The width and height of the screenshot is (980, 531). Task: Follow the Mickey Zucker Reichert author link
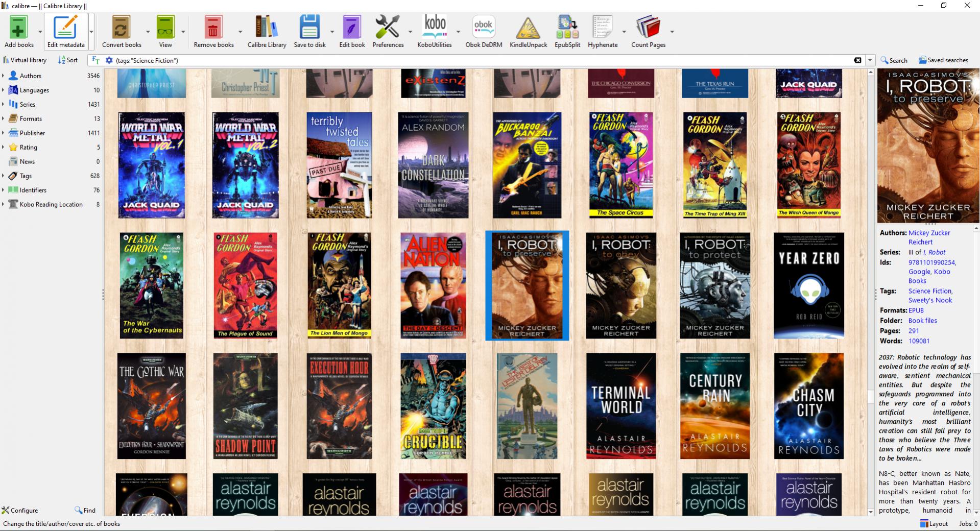tap(929, 233)
